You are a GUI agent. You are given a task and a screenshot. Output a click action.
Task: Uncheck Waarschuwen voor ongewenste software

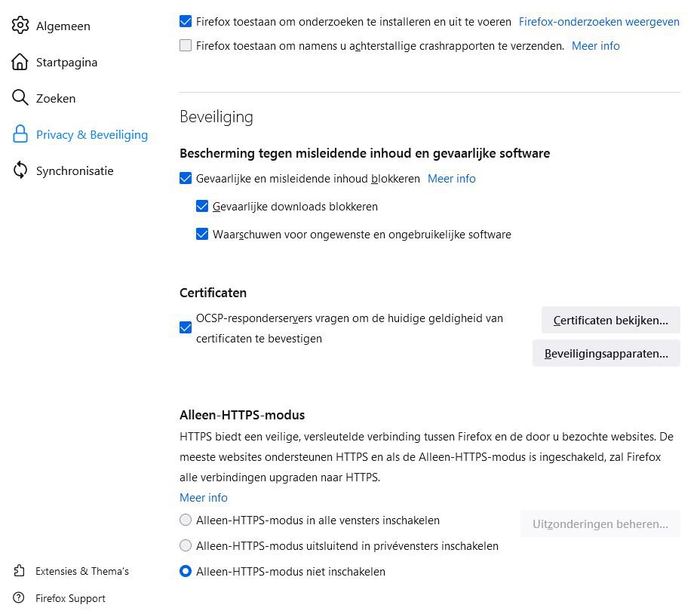coord(202,234)
